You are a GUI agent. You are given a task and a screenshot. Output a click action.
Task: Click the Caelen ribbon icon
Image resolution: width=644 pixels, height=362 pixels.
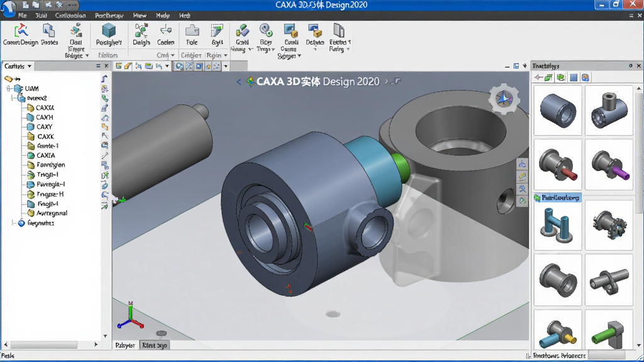(x=165, y=31)
